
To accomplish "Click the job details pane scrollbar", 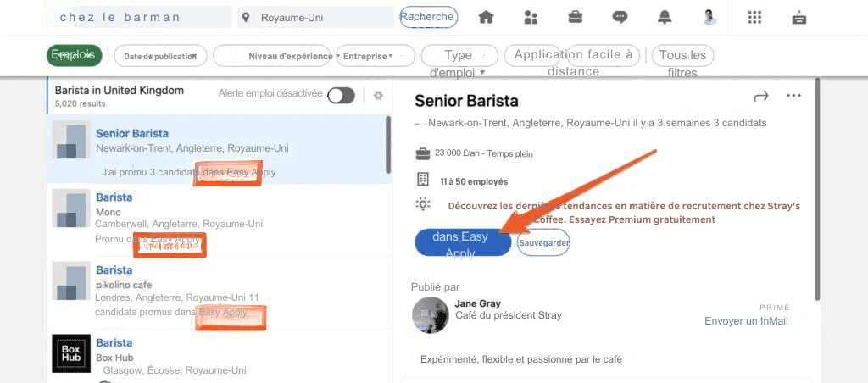I will tap(817, 189).
